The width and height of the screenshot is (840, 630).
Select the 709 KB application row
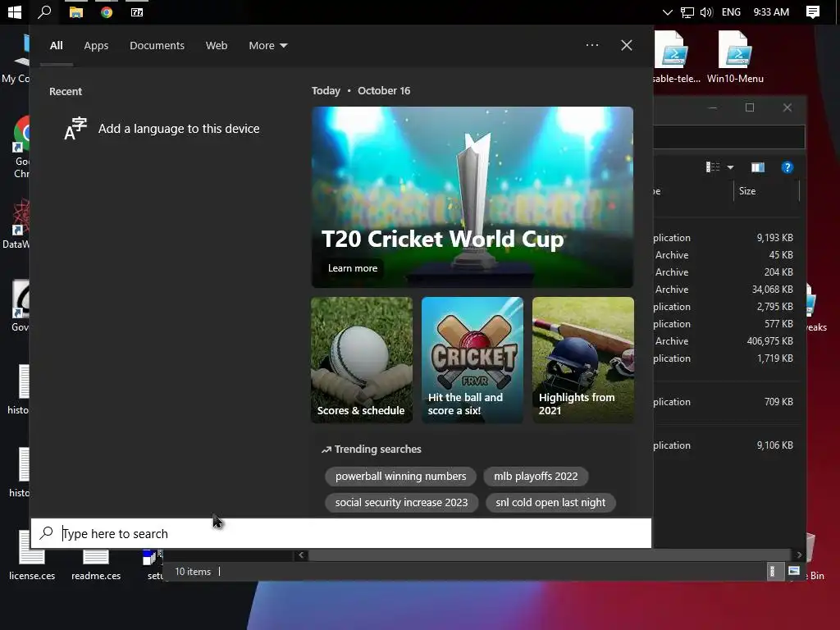point(725,401)
